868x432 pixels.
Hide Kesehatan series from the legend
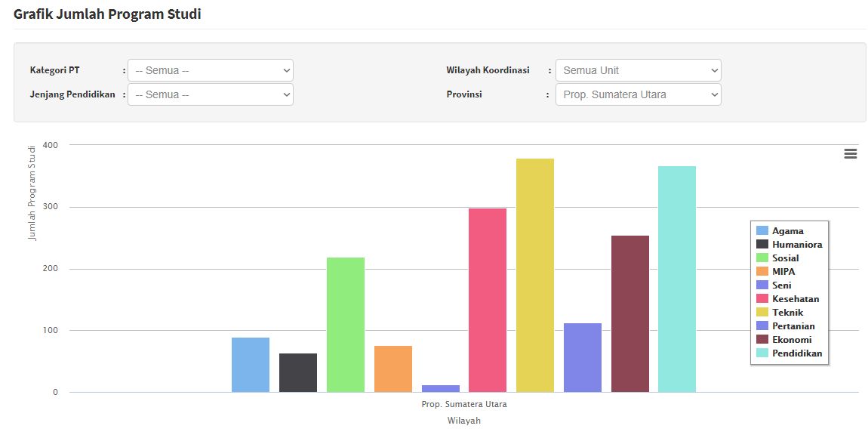point(795,299)
